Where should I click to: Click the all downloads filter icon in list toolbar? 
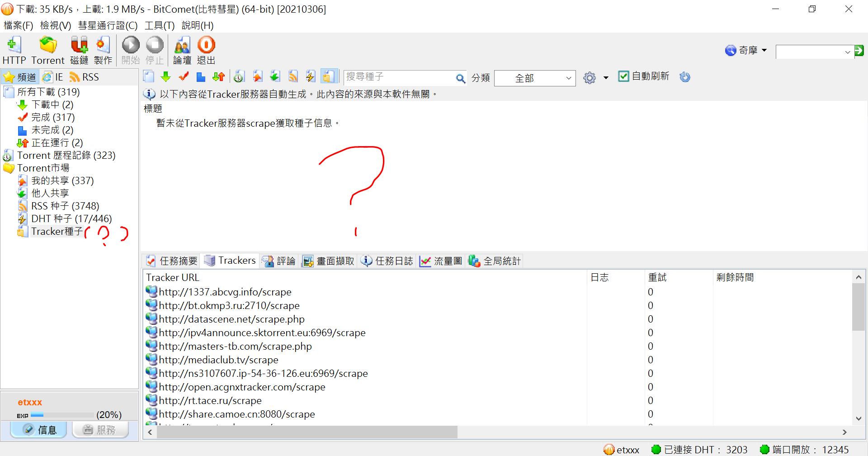point(149,77)
